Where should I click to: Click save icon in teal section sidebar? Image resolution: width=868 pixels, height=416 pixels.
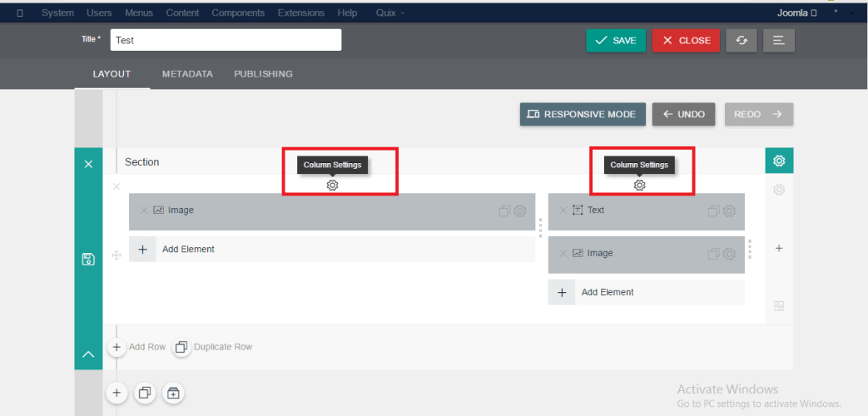[x=88, y=259]
